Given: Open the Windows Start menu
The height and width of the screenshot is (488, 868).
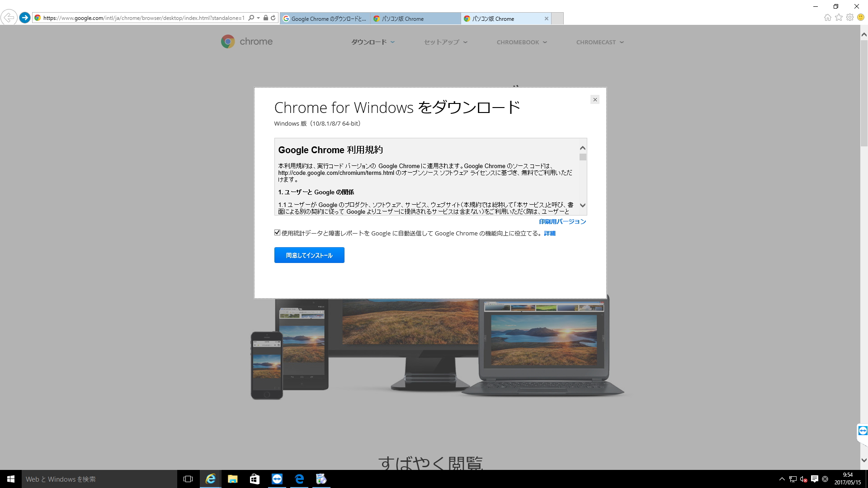Looking at the screenshot, I should click(x=11, y=479).
